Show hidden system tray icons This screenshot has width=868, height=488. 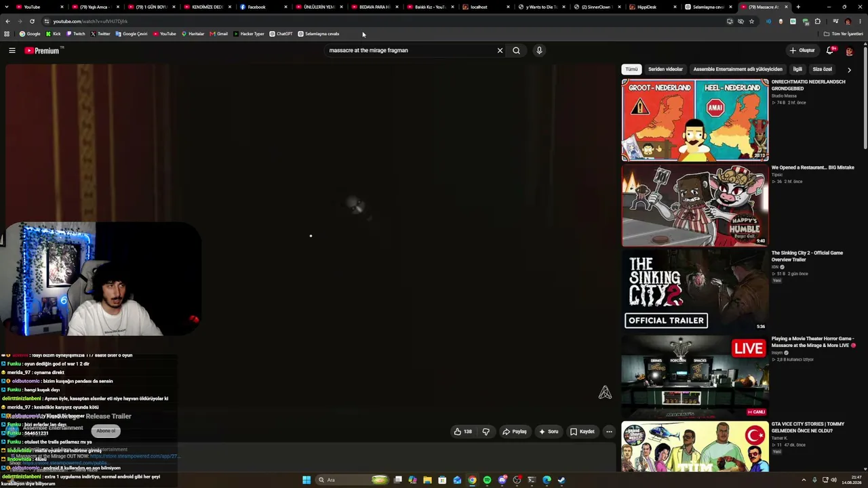click(x=804, y=480)
